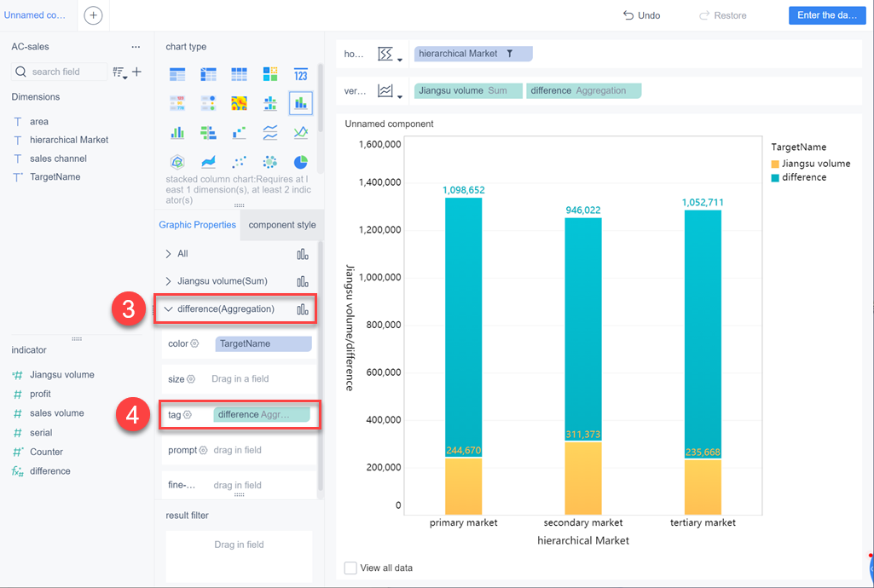Select the partitioned column chart type
Viewport: 874px width, 588px height.
pyautogui.click(x=270, y=103)
